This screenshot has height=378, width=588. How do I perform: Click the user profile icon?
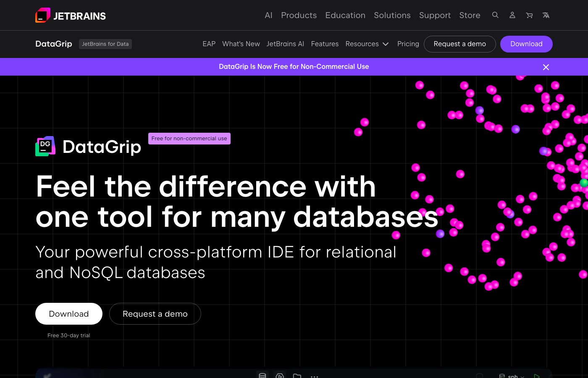512,15
